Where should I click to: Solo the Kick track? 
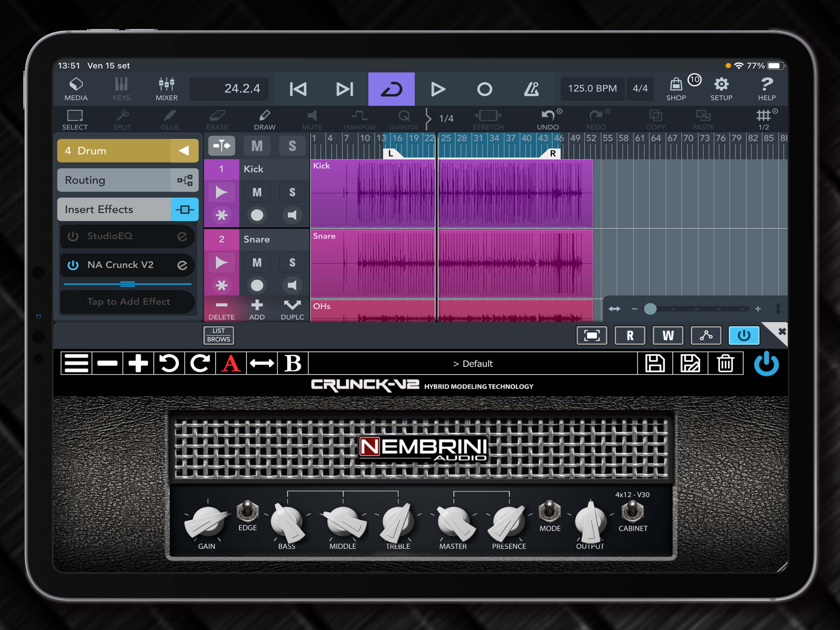[292, 192]
